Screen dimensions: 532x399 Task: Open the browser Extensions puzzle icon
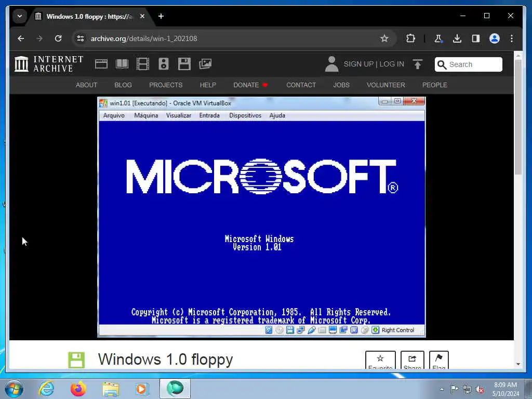pos(410,38)
